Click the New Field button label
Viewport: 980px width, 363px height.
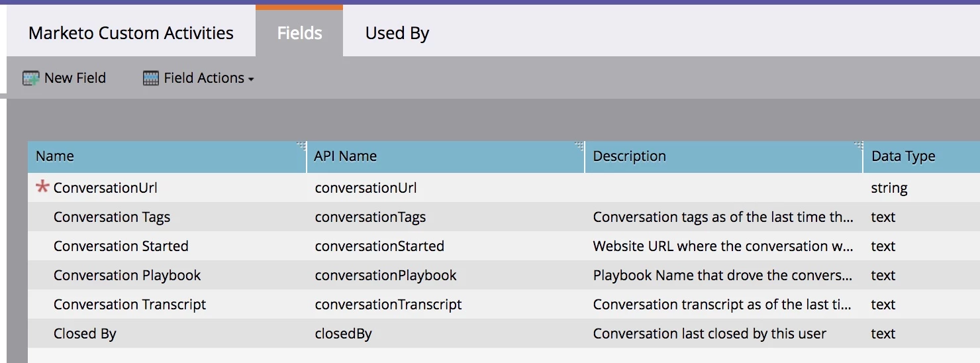[75, 78]
